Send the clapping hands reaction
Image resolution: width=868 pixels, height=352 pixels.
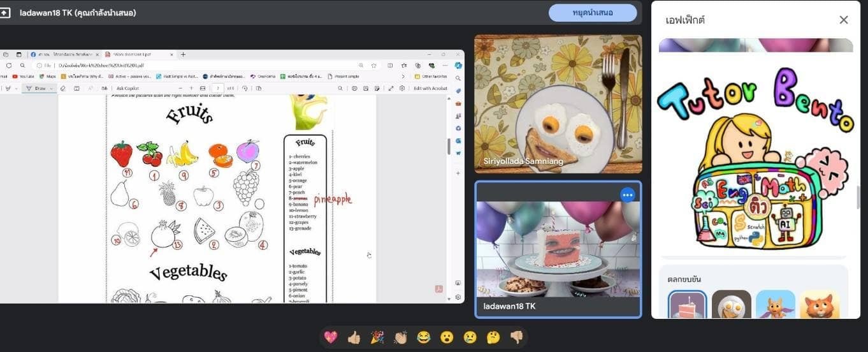400,337
